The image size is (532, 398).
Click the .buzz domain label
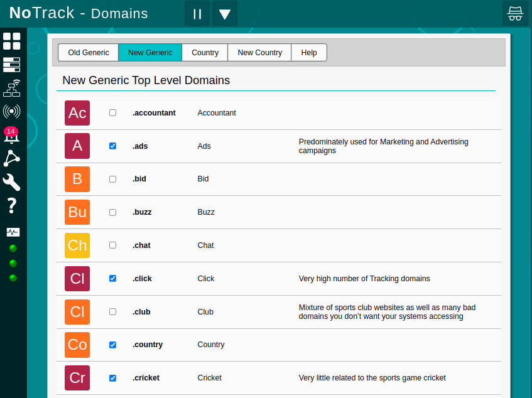click(x=142, y=212)
